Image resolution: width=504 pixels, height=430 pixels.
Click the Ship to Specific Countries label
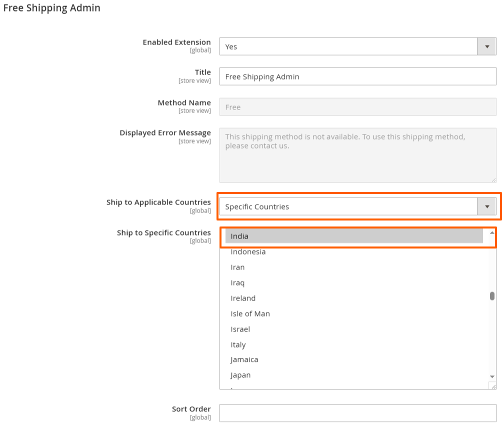(164, 232)
